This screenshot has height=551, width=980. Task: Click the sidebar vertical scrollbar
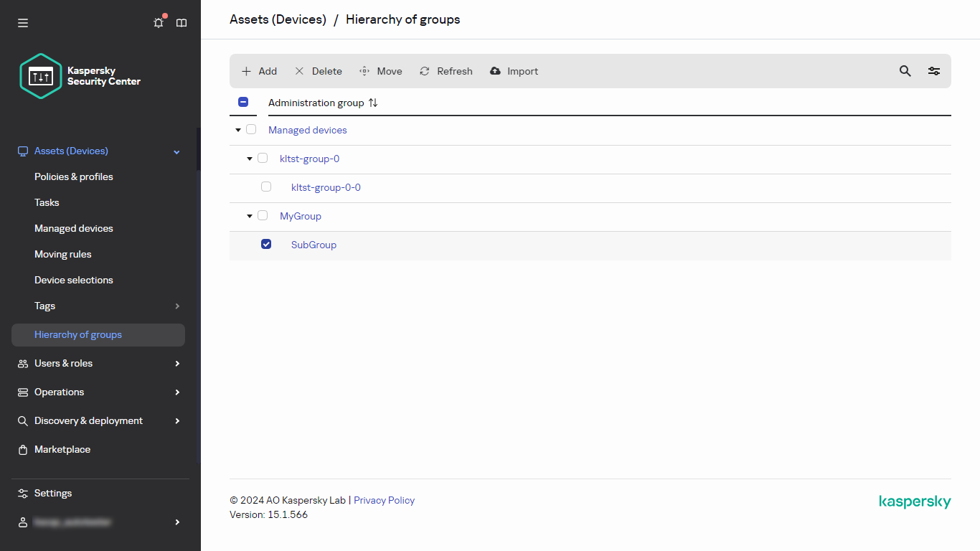pyautogui.click(x=198, y=287)
